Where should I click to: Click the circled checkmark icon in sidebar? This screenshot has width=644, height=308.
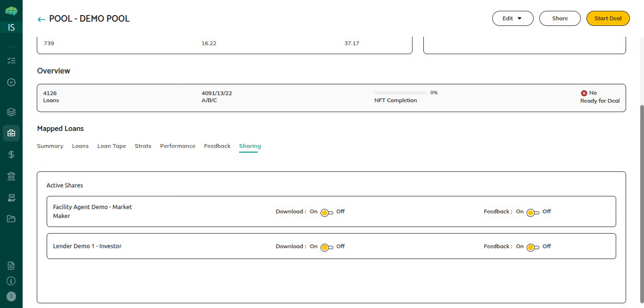click(11, 82)
